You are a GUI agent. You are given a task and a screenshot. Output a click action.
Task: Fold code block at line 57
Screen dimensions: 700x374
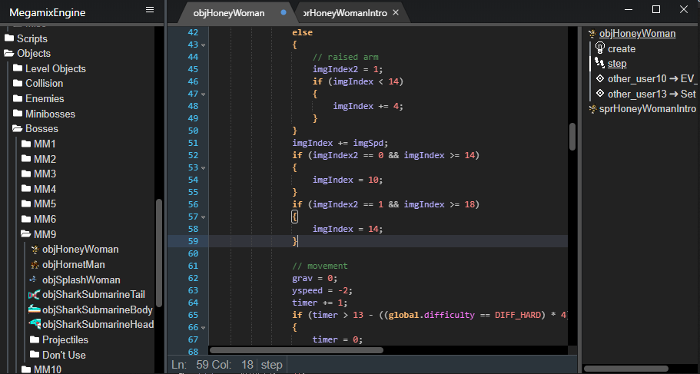[203, 217]
